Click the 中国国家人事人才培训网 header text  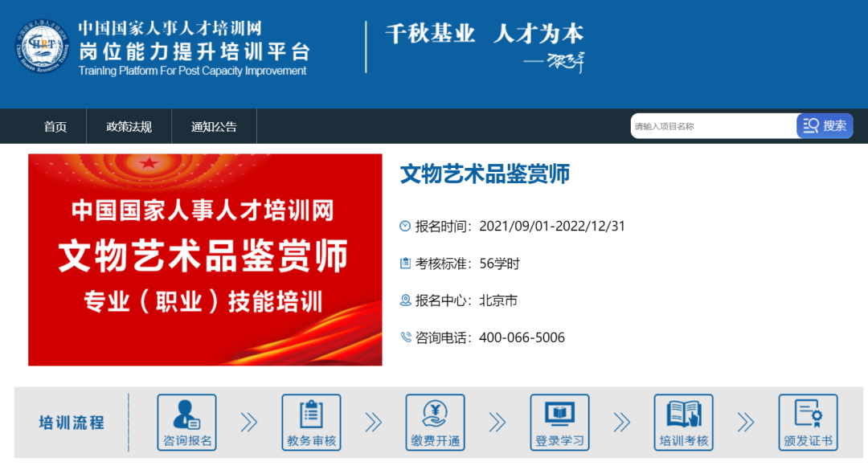point(170,27)
